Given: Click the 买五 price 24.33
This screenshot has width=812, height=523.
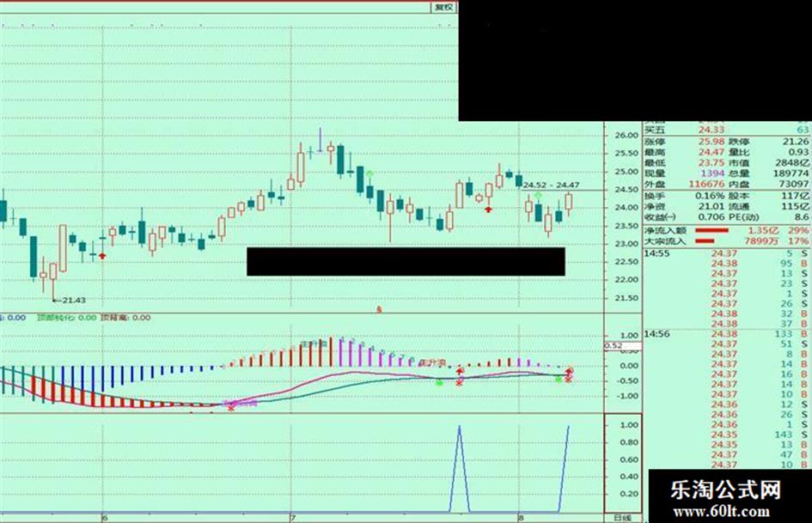Looking at the screenshot, I should [x=711, y=130].
